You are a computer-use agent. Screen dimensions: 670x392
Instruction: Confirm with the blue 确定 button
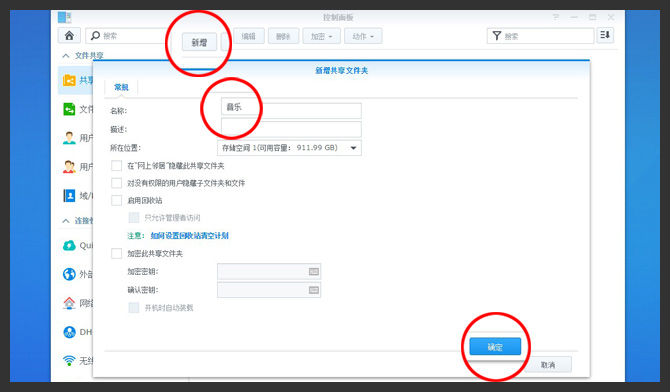pyautogui.click(x=495, y=347)
